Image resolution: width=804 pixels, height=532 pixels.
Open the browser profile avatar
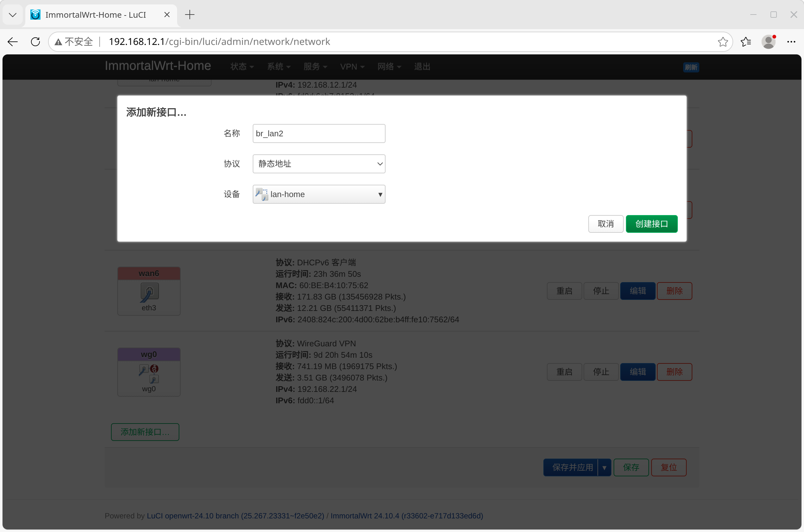768,42
